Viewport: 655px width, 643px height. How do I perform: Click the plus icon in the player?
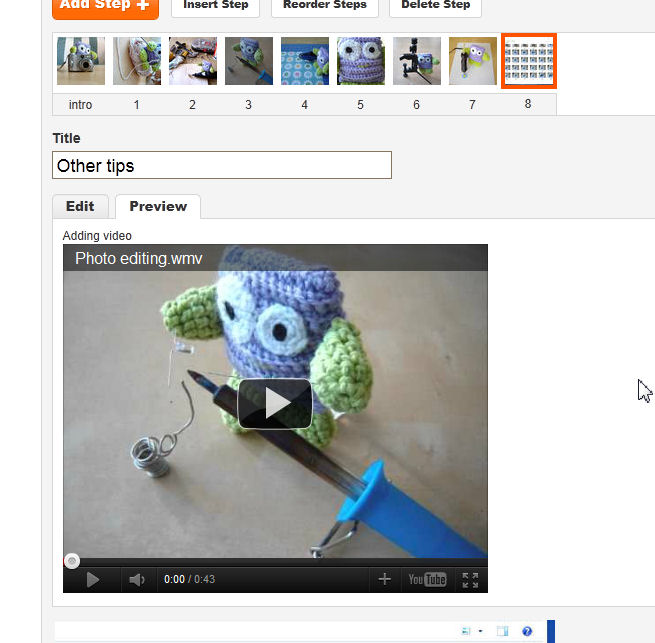pyautogui.click(x=384, y=579)
